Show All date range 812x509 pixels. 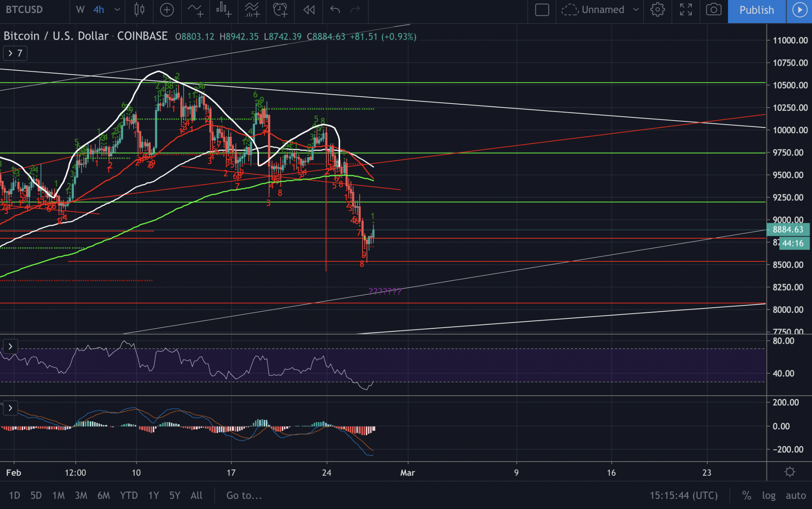point(197,496)
